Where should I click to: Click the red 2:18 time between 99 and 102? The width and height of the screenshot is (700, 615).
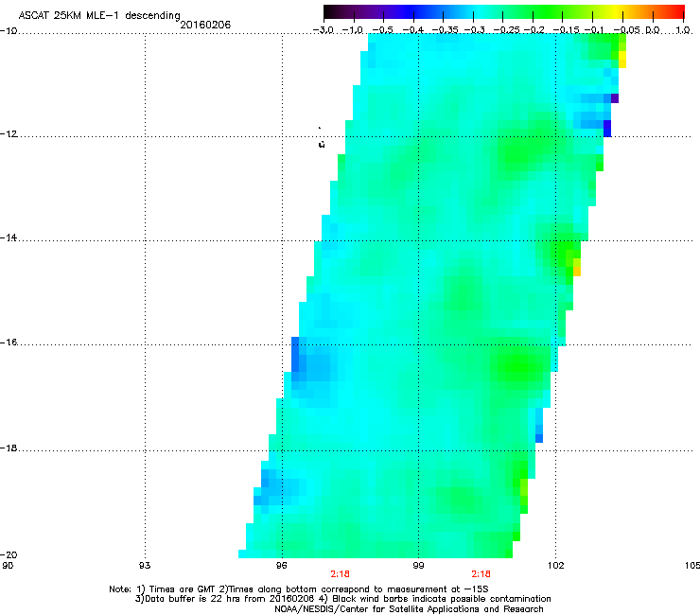pyautogui.click(x=481, y=574)
